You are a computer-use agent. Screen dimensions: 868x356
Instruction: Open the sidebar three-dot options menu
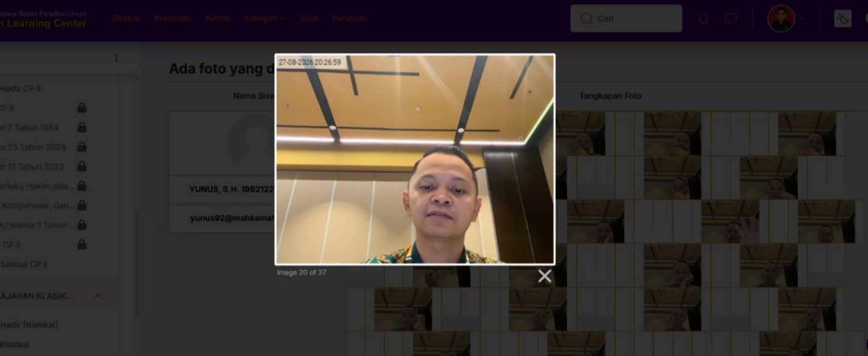[x=116, y=57]
